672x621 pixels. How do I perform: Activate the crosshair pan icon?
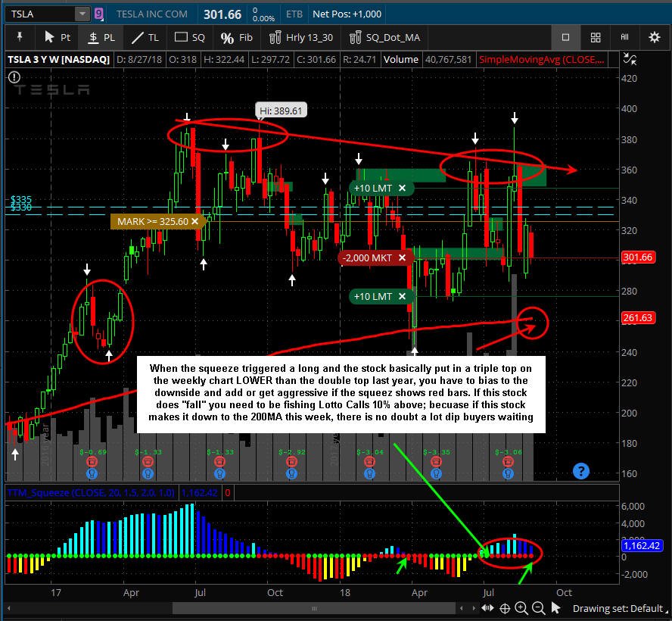505,608
